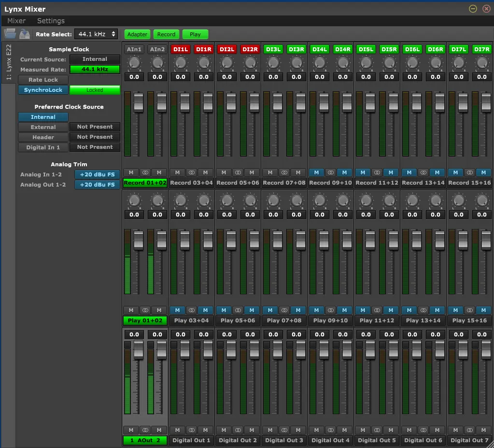
Task: Toggle the SynchroLock button
Action: [x=43, y=90]
